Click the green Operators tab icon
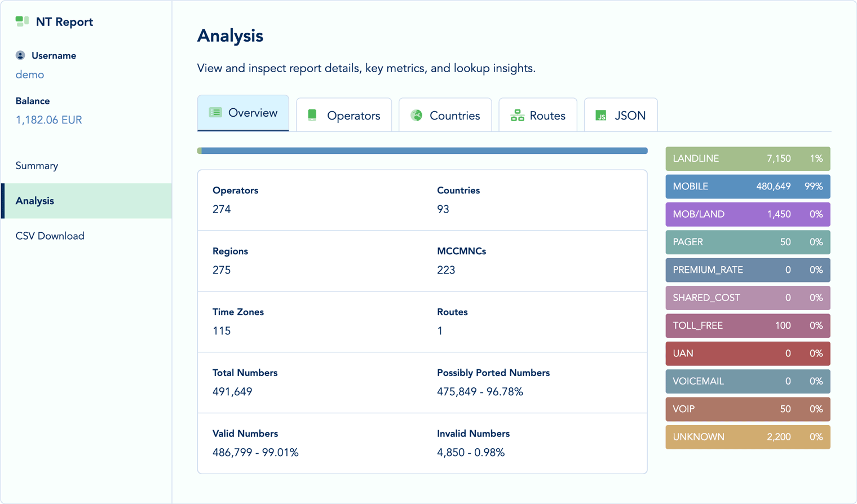This screenshot has height=504, width=857. coord(312,116)
